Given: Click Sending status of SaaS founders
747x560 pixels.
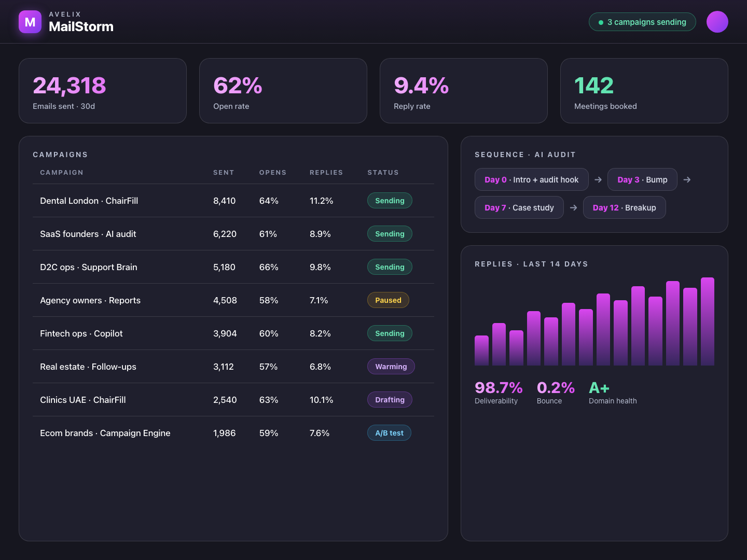Looking at the screenshot, I should (x=390, y=234).
